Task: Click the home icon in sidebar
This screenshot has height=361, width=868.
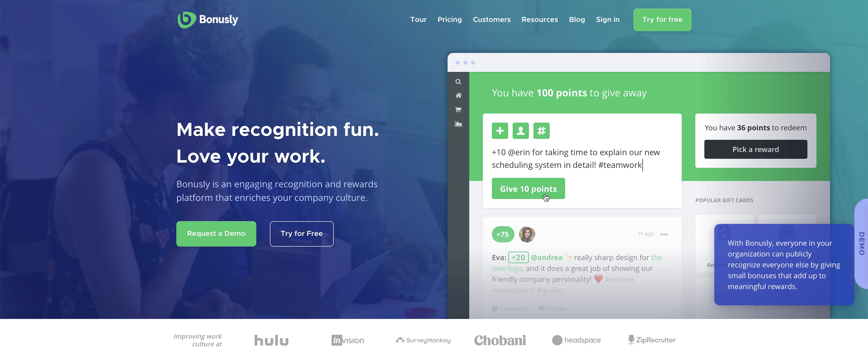Action: pos(458,95)
